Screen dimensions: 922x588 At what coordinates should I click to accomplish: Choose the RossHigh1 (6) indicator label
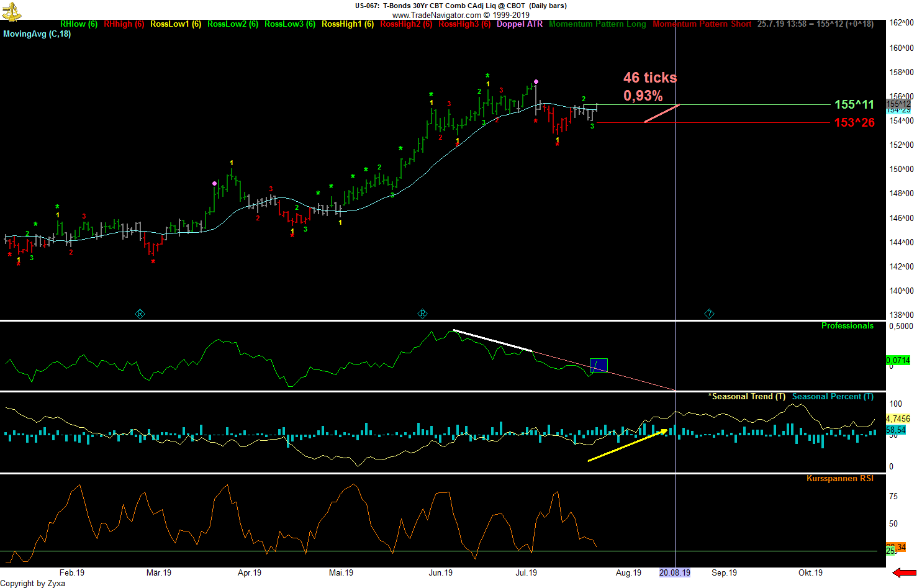[x=348, y=24]
